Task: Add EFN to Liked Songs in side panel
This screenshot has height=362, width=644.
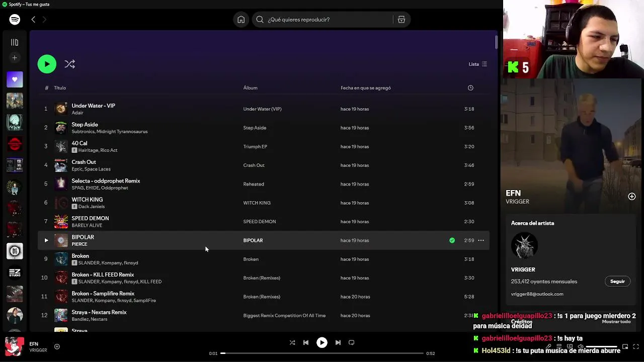Action: click(x=632, y=197)
